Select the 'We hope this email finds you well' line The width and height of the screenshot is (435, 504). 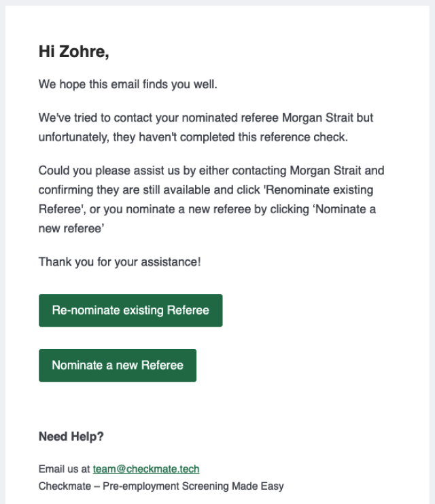tap(128, 84)
